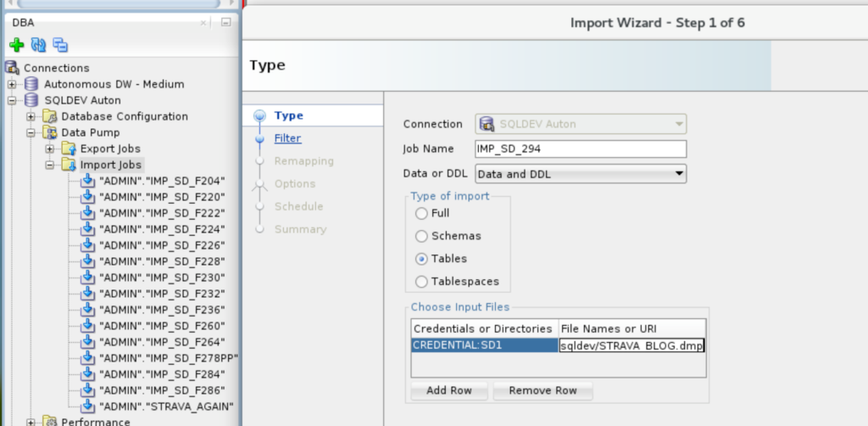The image size is (868, 426).
Task: Choose the Schemas radio button
Action: [421, 236]
